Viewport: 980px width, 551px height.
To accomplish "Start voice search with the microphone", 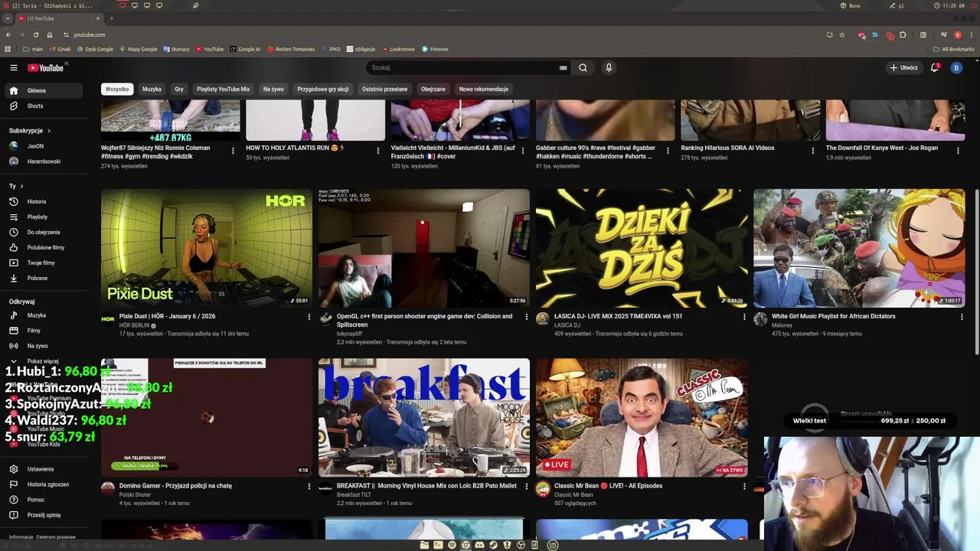I will tap(609, 67).
